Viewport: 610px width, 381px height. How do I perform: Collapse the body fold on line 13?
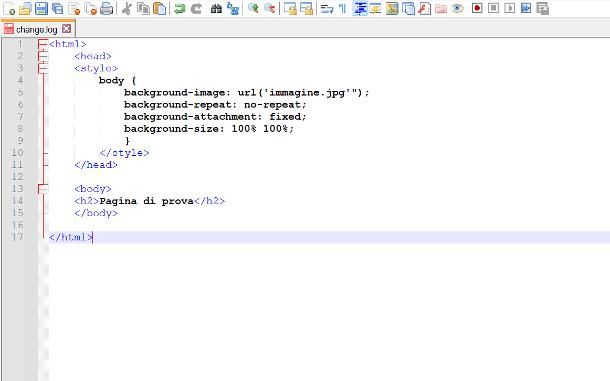pyautogui.click(x=43, y=189)
